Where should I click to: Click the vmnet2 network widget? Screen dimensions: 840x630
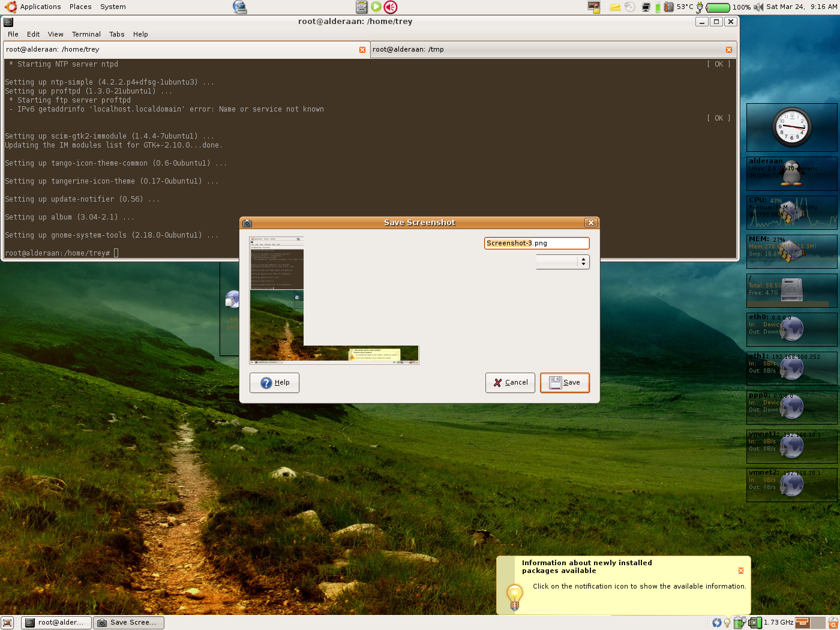[x=791, y=484]
